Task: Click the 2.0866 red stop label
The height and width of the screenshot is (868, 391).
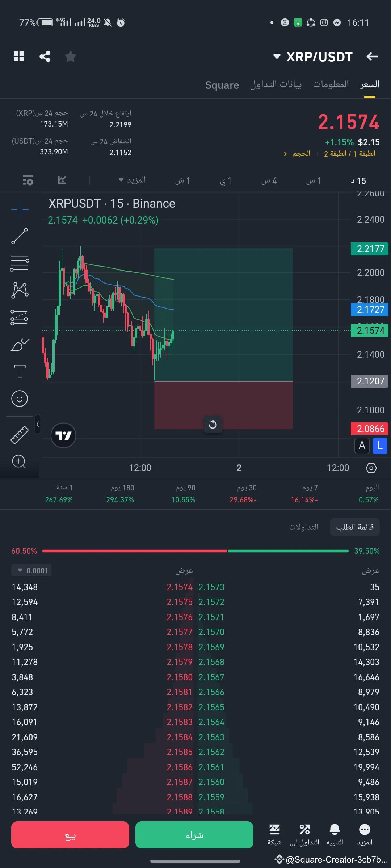Action: pos(370,429)
